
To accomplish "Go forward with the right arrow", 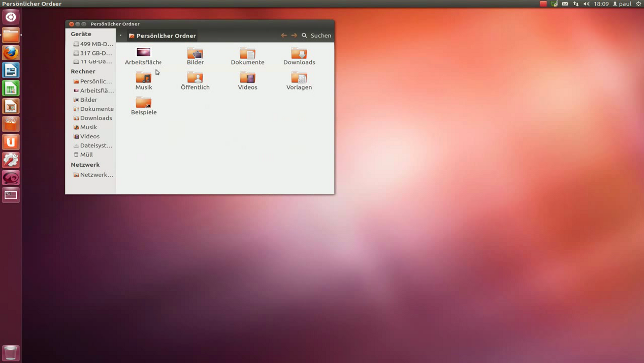I will tap(294, 36).
